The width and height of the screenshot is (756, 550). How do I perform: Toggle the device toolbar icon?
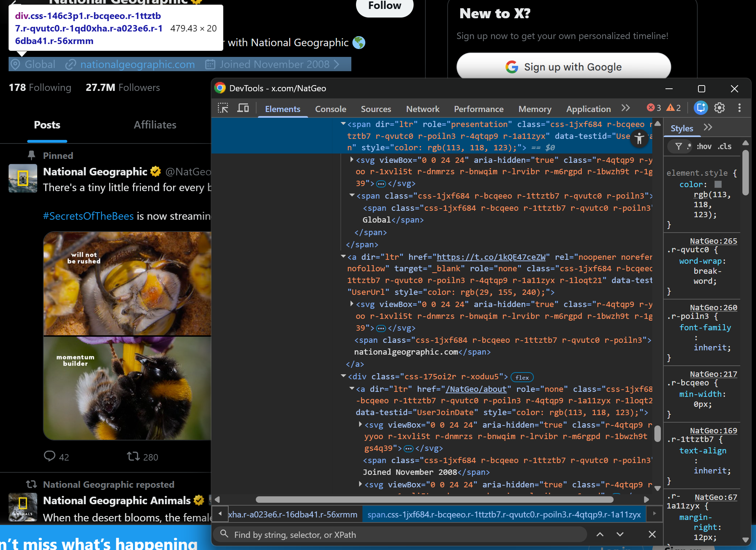(243, 108)
